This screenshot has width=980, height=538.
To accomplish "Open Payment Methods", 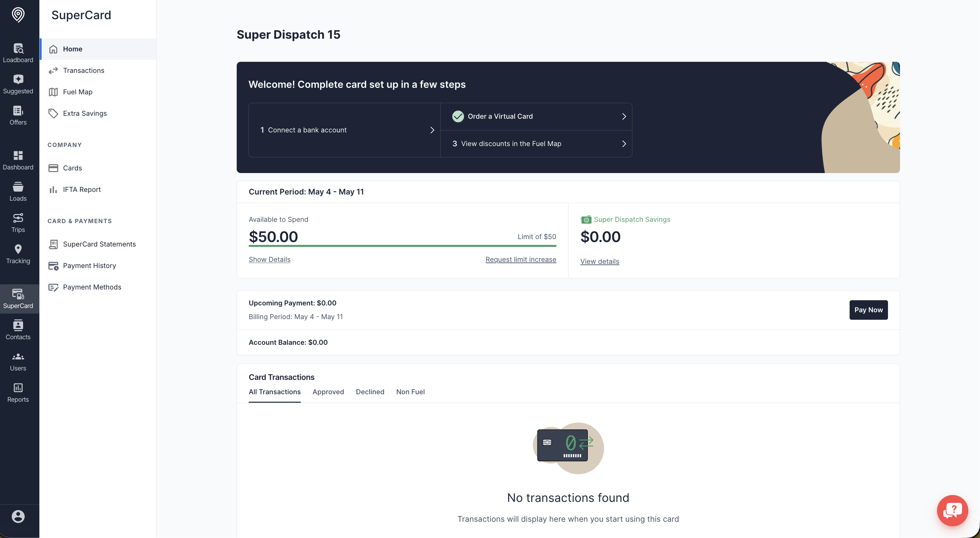I will point(98,287).
